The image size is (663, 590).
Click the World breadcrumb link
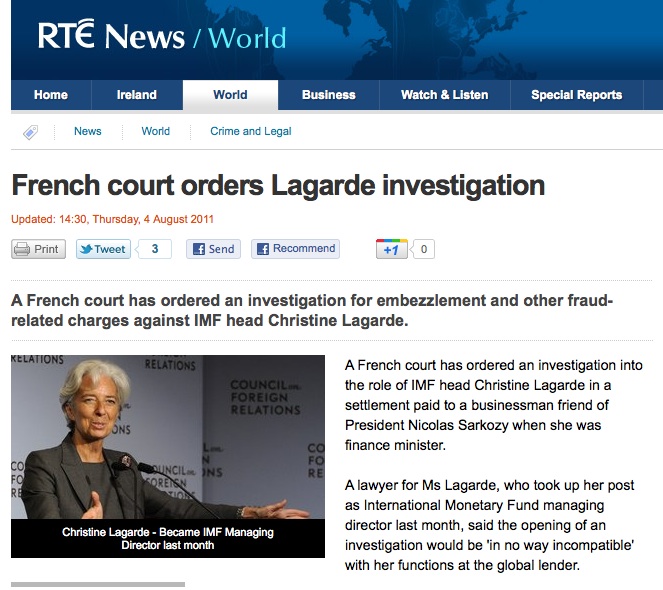(156, 131)
